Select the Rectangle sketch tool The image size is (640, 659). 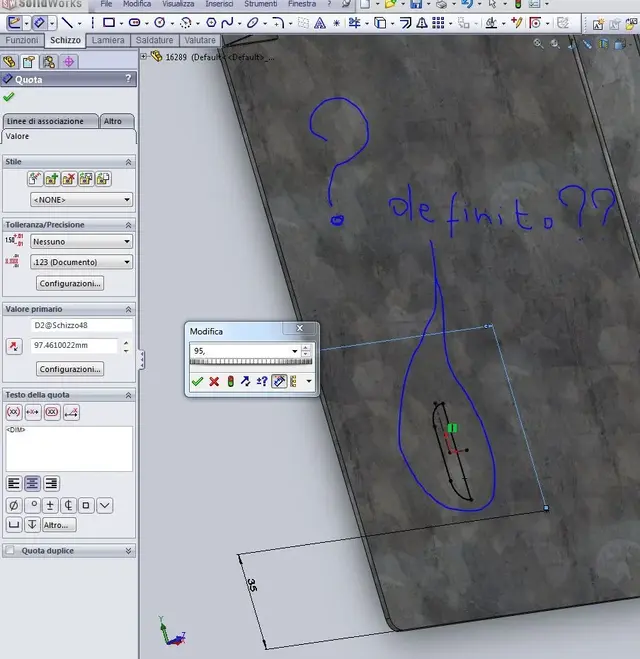(109, 22)
